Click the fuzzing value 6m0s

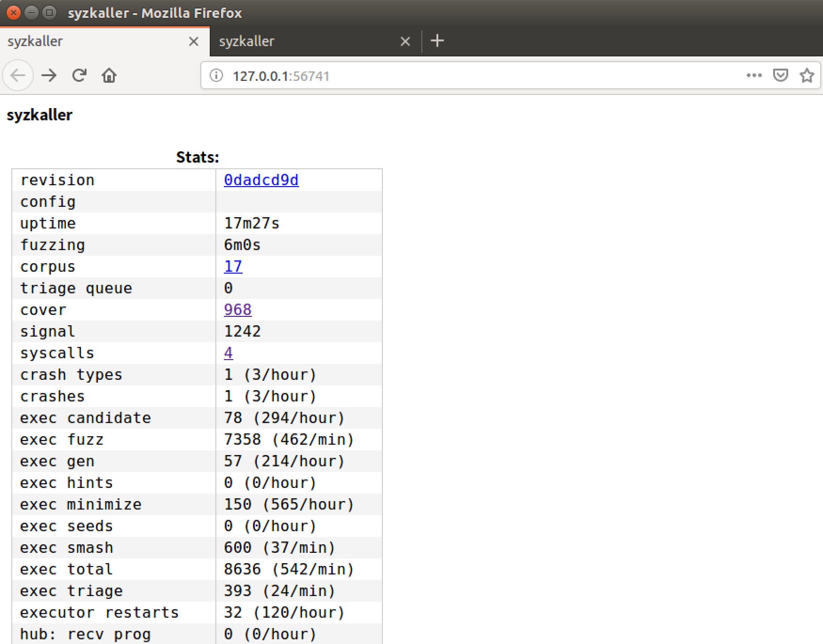point(242,245)
